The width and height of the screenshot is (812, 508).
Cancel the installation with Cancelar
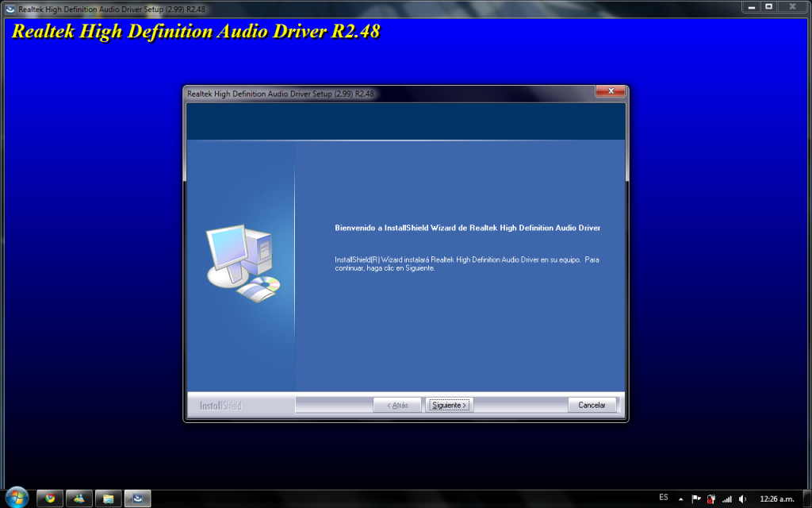click(592, 405)
